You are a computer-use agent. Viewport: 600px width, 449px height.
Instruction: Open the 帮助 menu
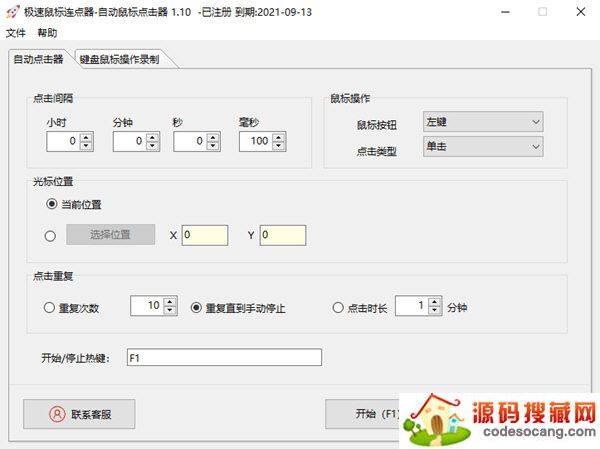[47, 33]
